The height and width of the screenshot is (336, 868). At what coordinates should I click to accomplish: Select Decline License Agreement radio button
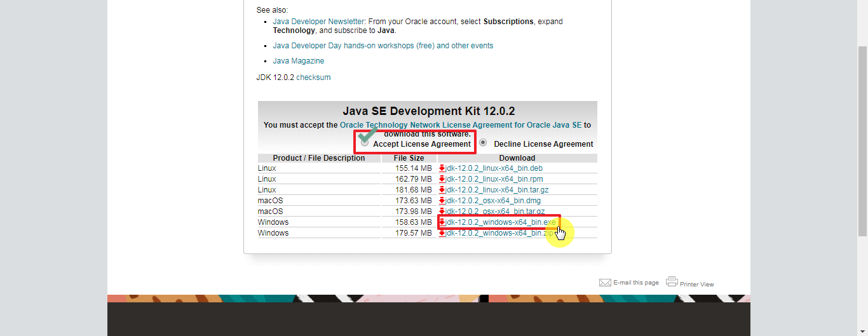(483, 143)
